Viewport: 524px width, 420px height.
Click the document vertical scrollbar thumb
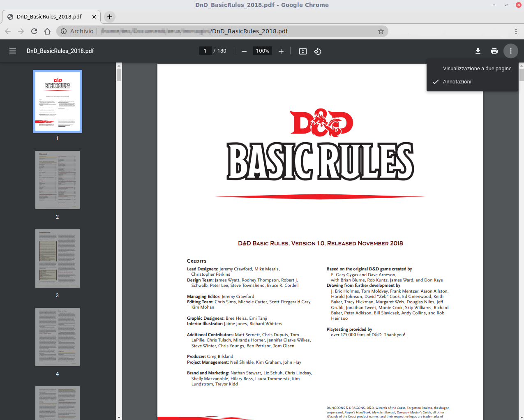coord(522,75)
